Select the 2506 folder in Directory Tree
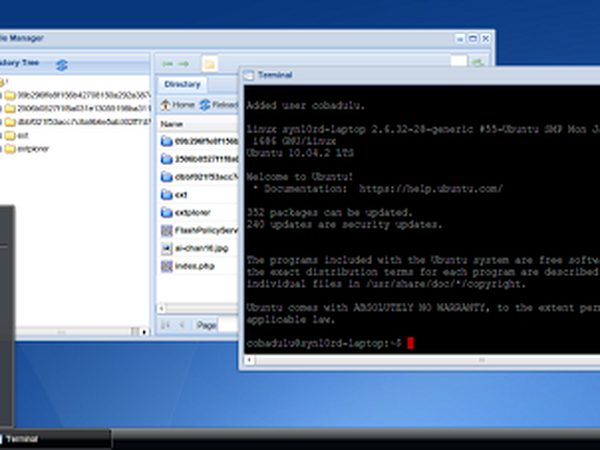The height and width of the screenshot is (450, 600). pyautogui.click(x=78, y=109)
